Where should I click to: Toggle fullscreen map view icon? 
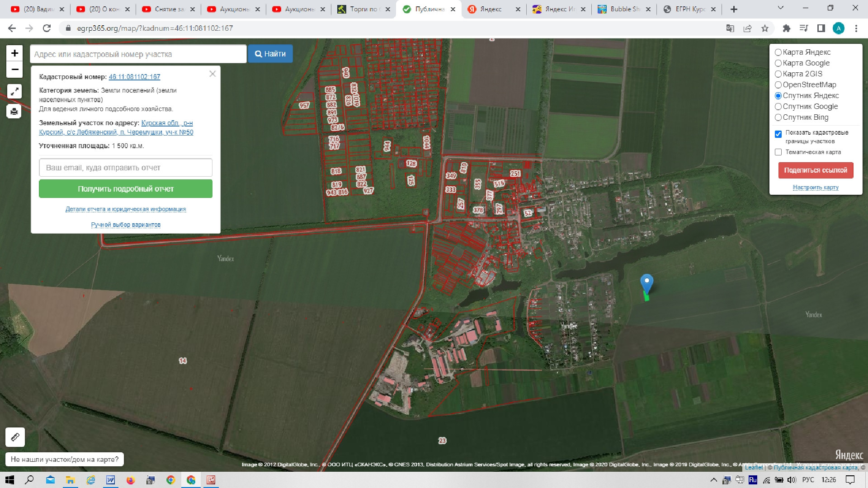[14, 91]
